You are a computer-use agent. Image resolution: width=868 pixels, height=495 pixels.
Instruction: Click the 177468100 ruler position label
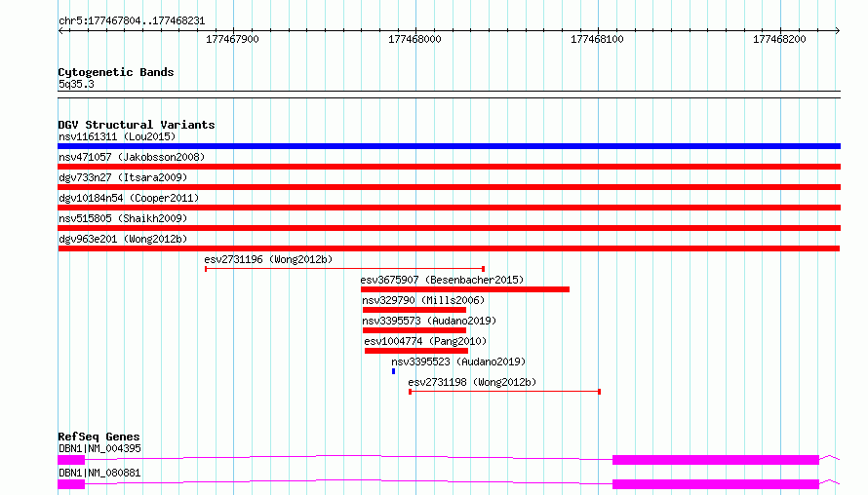click(597, 39)
